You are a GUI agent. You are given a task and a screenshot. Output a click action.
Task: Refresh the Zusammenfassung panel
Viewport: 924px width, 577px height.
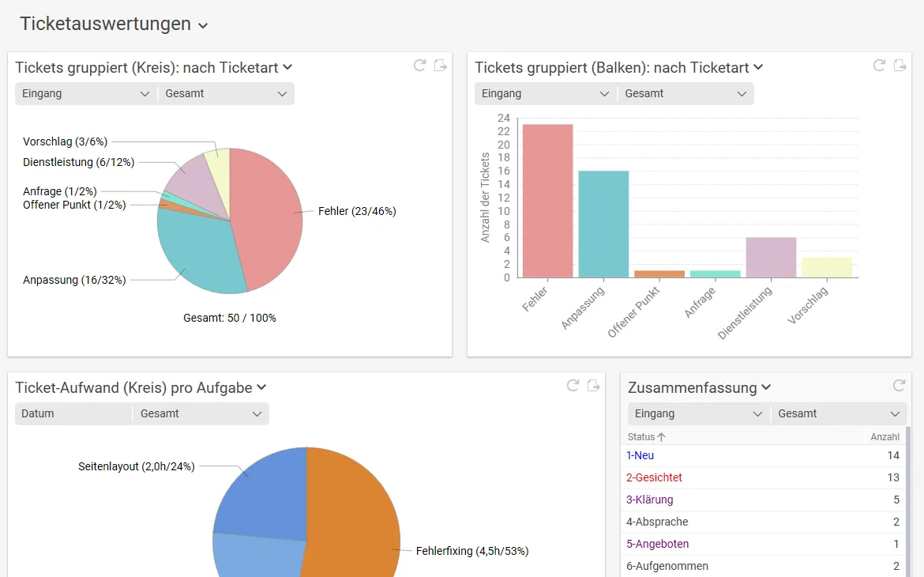click(x=900, y=386)
